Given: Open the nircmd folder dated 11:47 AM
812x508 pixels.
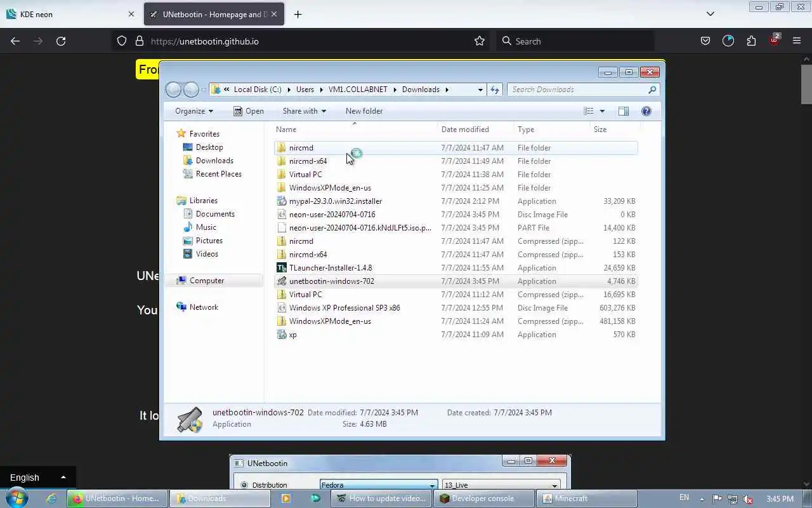Looking at the screenshot, I should 455,148.
